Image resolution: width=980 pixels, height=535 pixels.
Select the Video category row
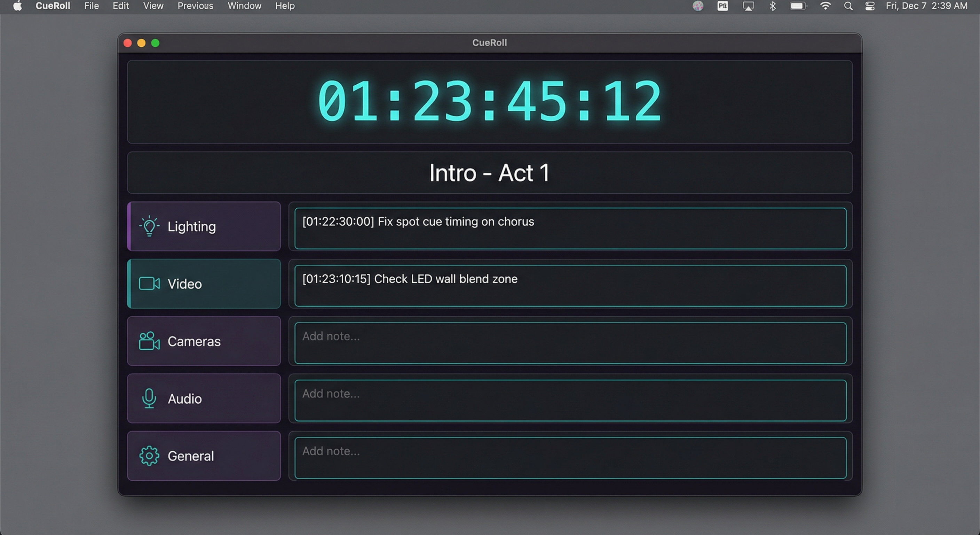click(204, 284)
